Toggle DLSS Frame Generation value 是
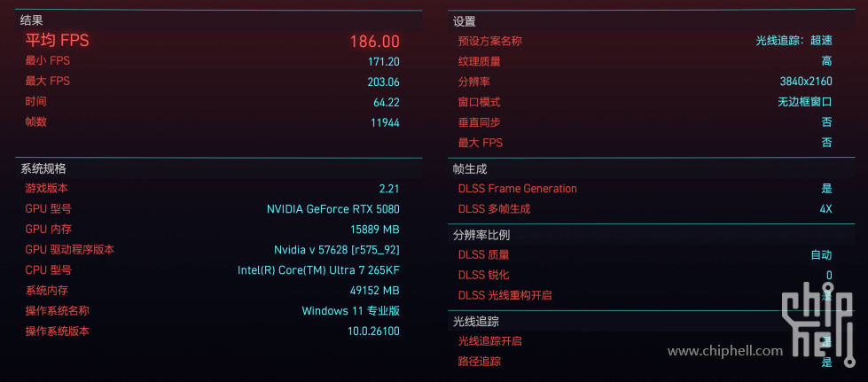Image resolution: width=868 pixels, height=382 pixels. pos(826,189)
